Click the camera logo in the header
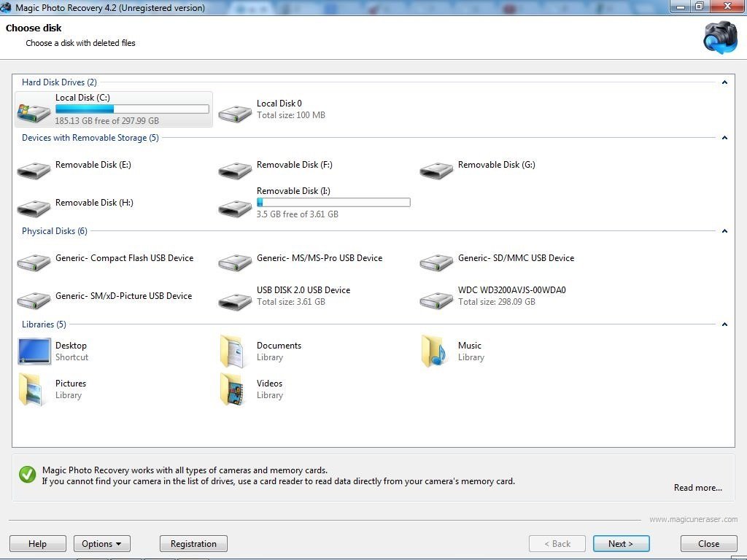The height and width of the screenshot is (560, 747). [721, 37]
